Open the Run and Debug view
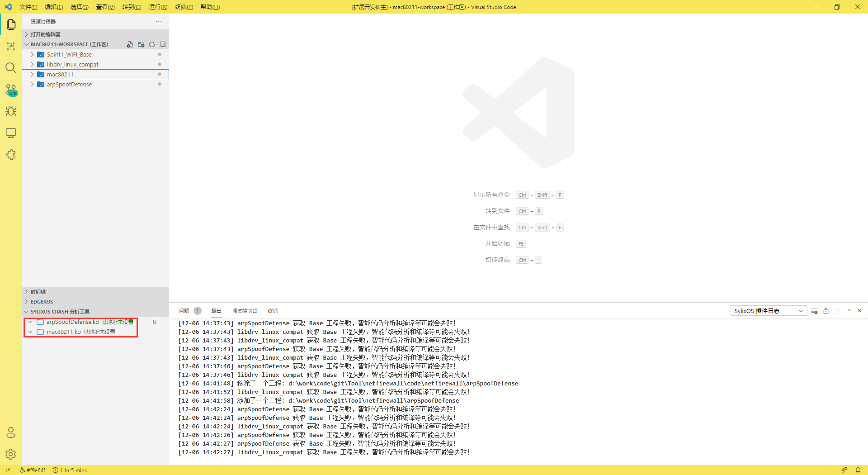 (11, 111)
